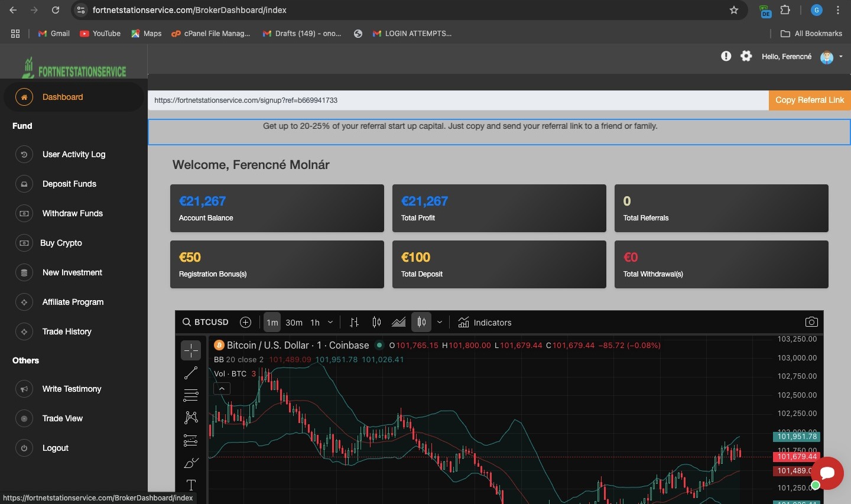The image size is (851, 504).
Task: Open the chart style dropdown arrow
Action: point(440,322)
